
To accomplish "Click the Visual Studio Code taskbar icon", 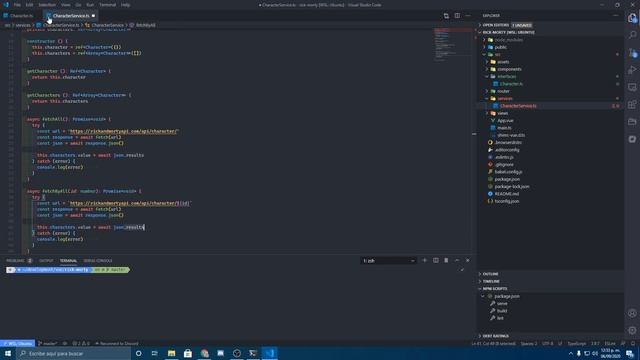I will 269,353.
